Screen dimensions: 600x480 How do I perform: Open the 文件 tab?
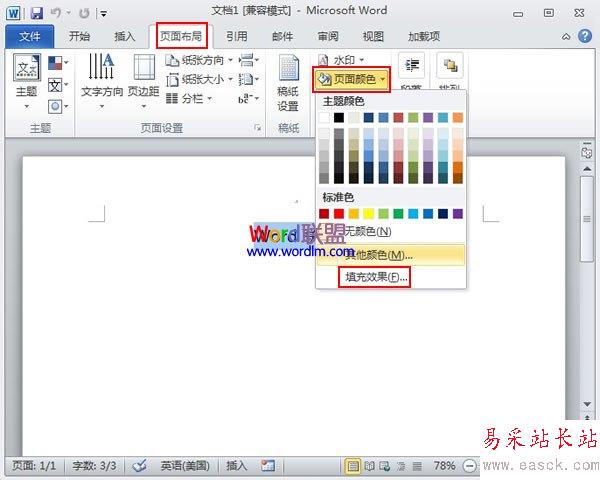point(29,36)
